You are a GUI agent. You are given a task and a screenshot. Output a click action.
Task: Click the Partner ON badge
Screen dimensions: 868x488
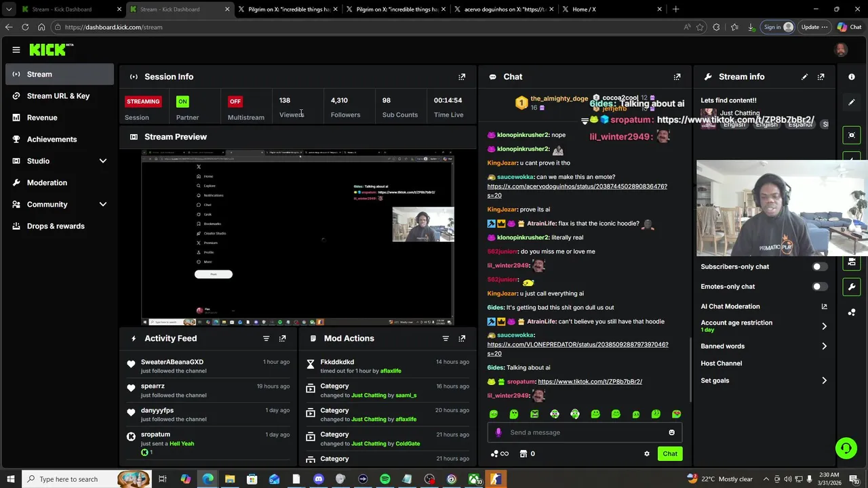click(182, 102)
